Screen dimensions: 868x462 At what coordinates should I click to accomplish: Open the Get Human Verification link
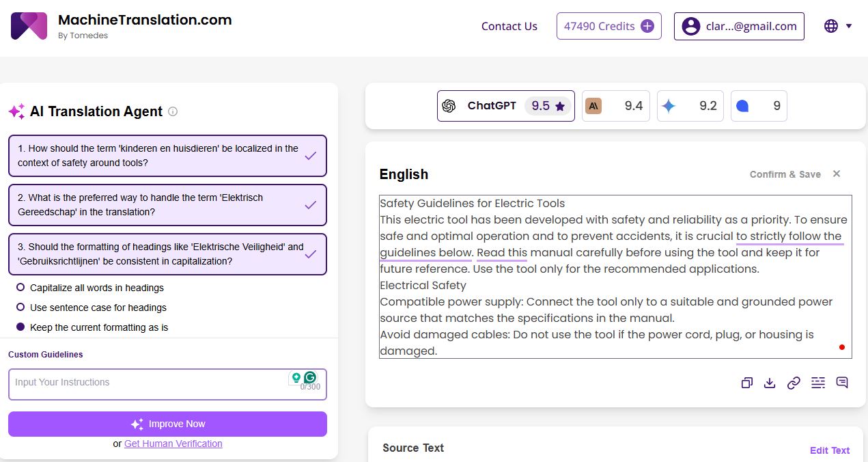click(173, 444)
